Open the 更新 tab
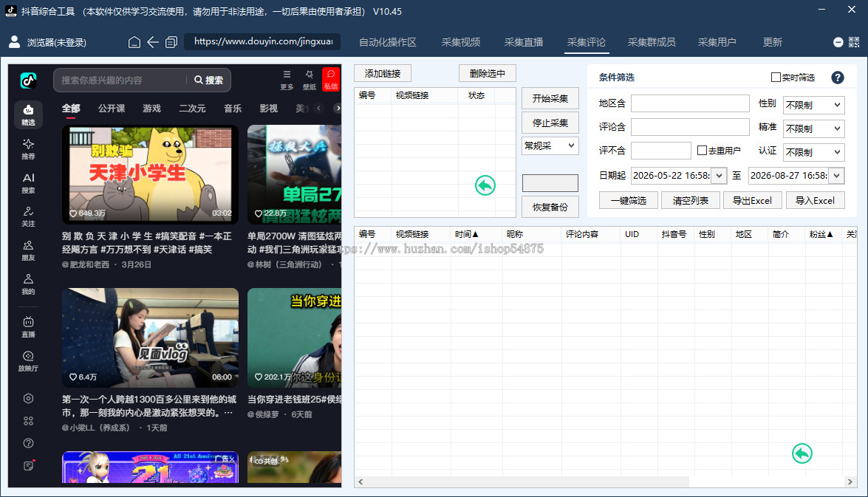 (772, 42)
